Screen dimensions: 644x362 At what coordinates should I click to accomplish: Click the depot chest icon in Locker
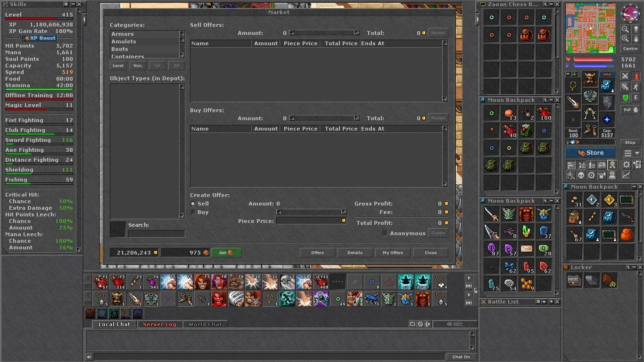tap(573, 280)
